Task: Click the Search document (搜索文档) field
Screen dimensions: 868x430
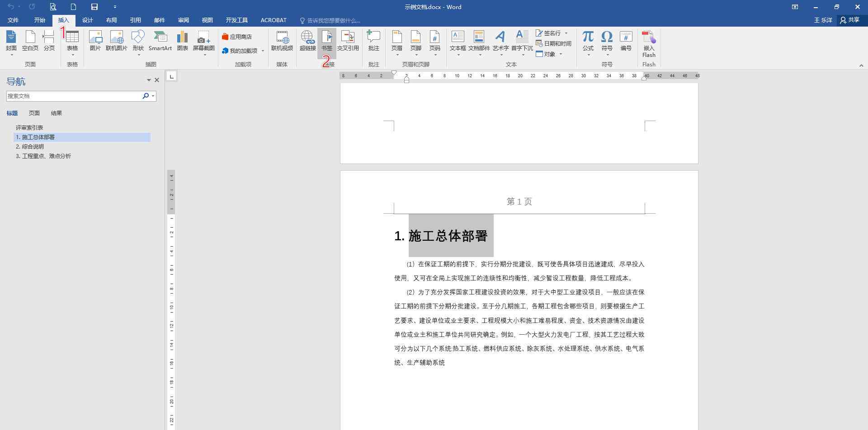Action: click(73, 96)
